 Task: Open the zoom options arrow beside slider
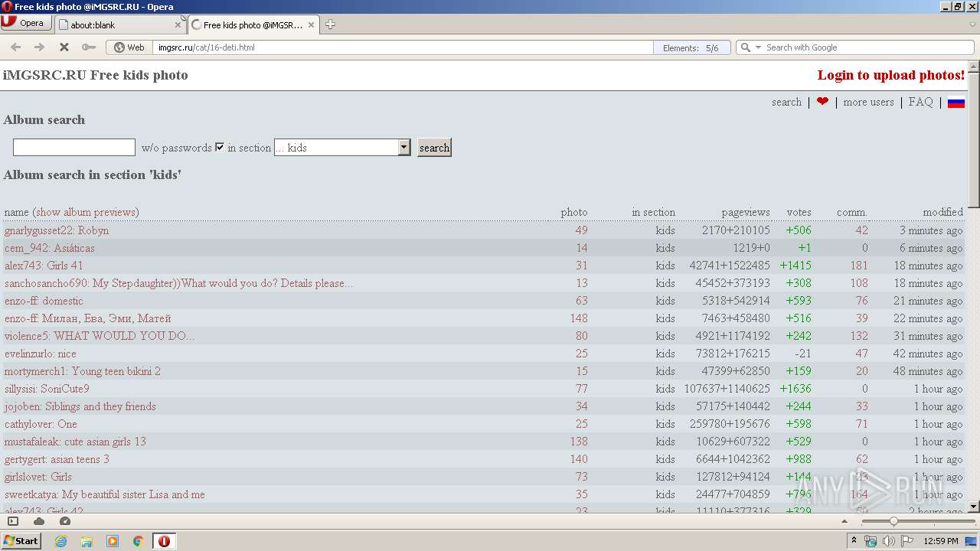[x=844, y=521]
